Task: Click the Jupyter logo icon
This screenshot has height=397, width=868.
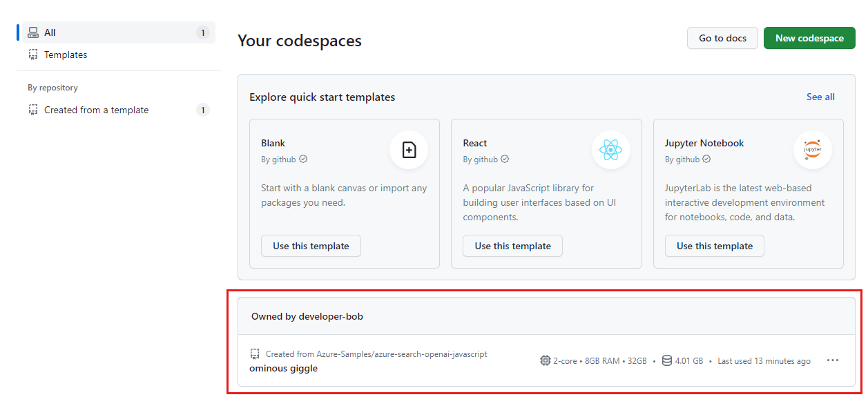Action: pos(813,150)
